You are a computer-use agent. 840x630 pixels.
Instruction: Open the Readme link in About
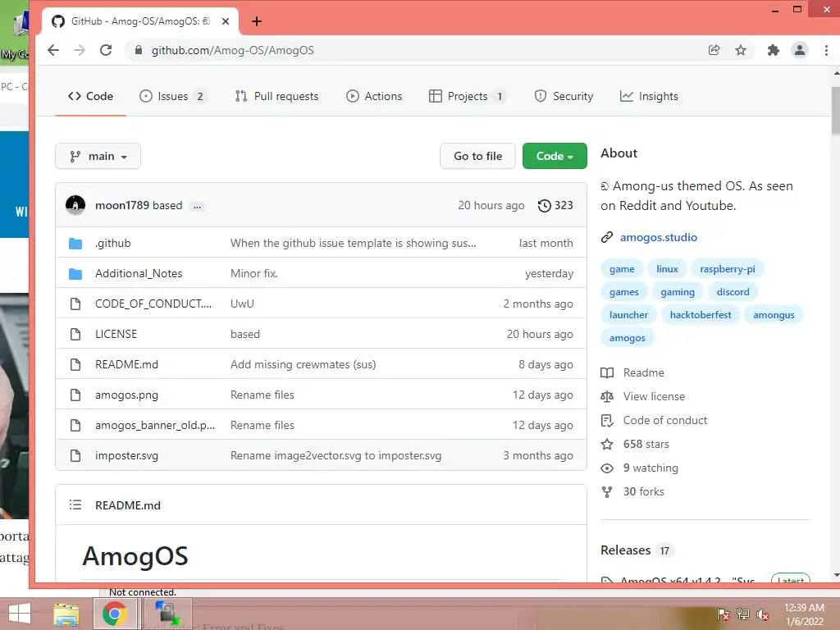[643, 373]
